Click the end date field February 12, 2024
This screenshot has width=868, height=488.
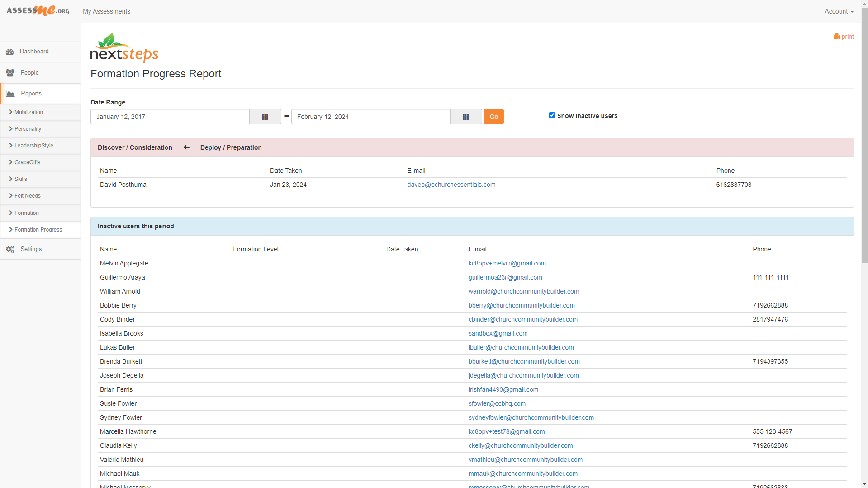371,117
